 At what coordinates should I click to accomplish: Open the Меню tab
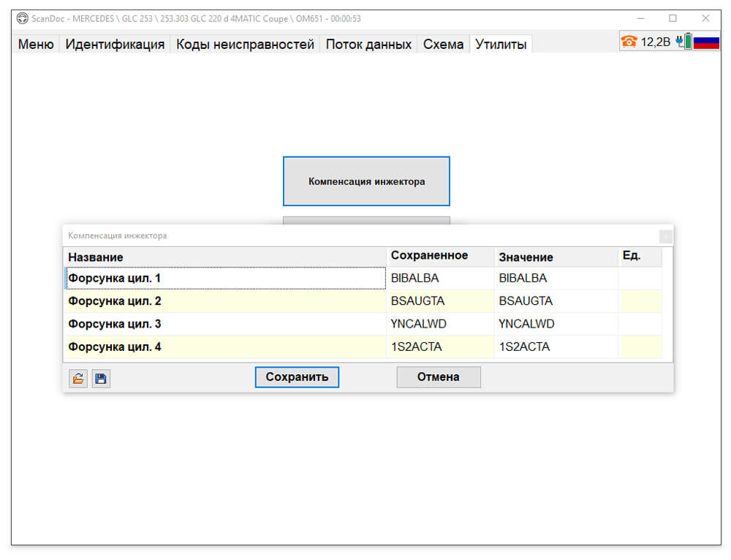click(x=36, y=45)
